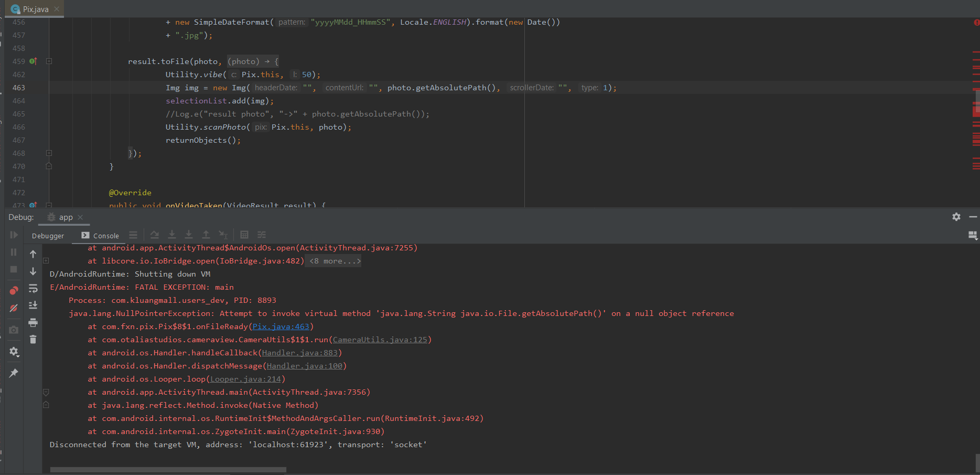Click the Resume Program icon
Viewport: 980px width, 475px height.
point(14,235)
